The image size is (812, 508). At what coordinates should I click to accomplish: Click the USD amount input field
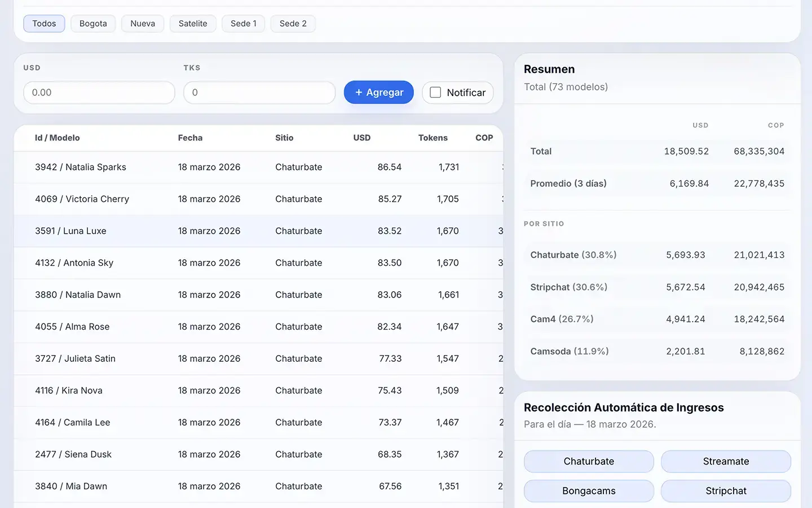pyautogui.click(x=99, y=92)
